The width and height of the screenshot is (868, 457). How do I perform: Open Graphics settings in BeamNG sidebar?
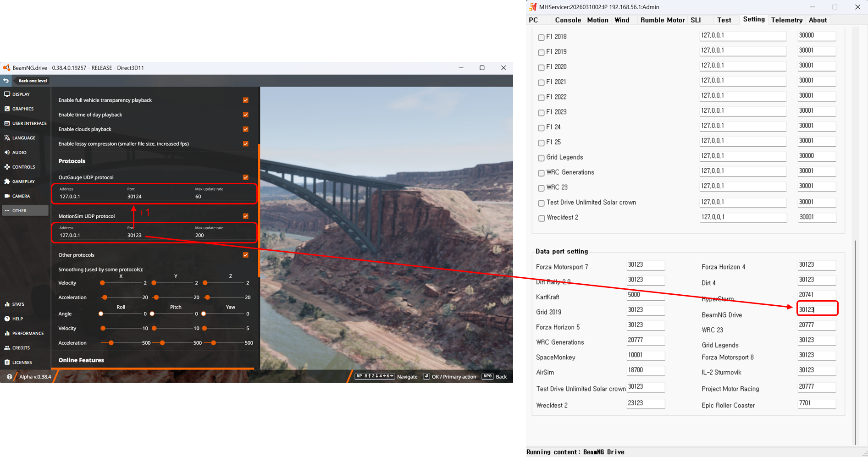tap(25, 109)
